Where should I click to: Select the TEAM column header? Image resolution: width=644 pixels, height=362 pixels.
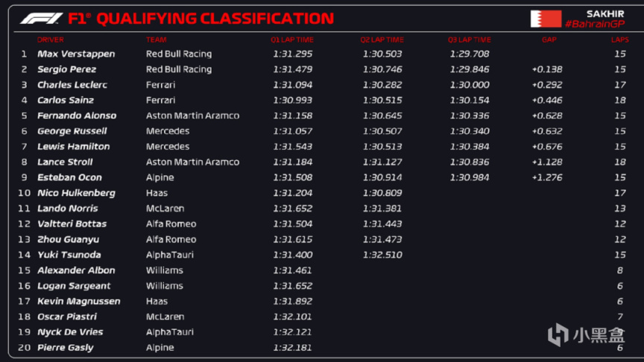[157, 39]
